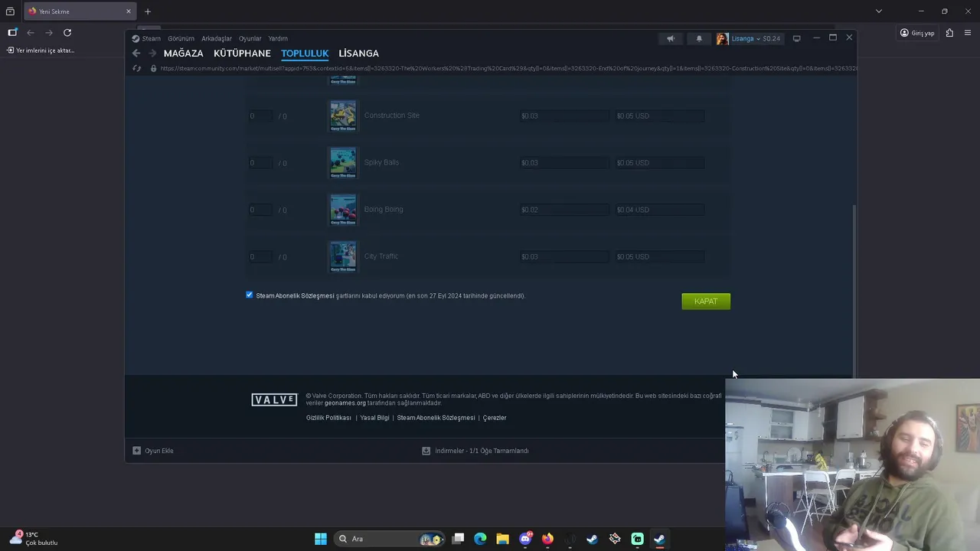Image resolution: width=980 pixels, height=551 pixels.
Task: Open footer Steam Abonelik Sözleşmesi link
Action: click(436, 418)
